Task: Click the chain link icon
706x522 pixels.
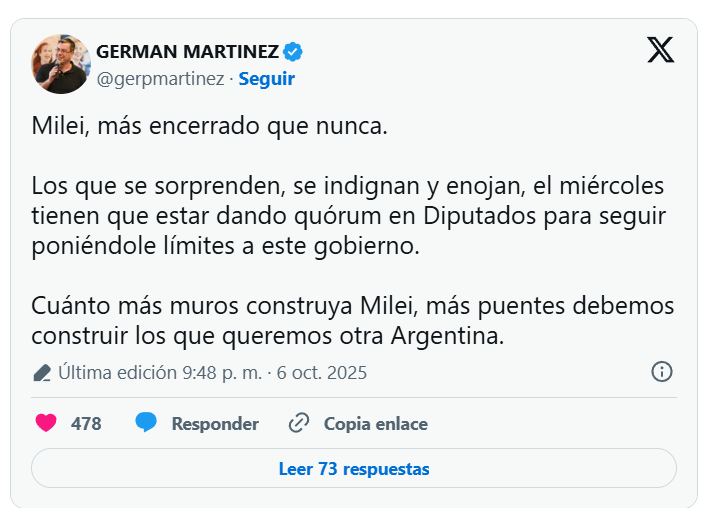Action: 298,423
